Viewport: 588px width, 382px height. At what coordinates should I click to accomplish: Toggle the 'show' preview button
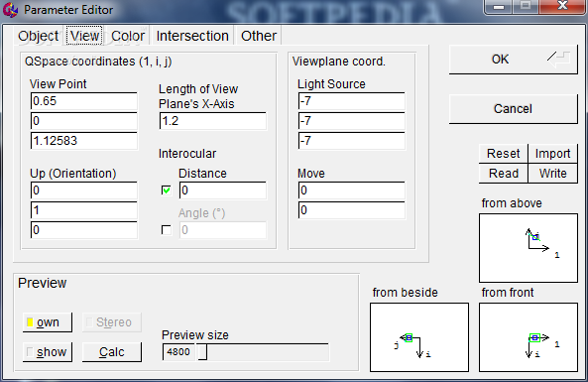pyautogui.click(x=48, y=352)
